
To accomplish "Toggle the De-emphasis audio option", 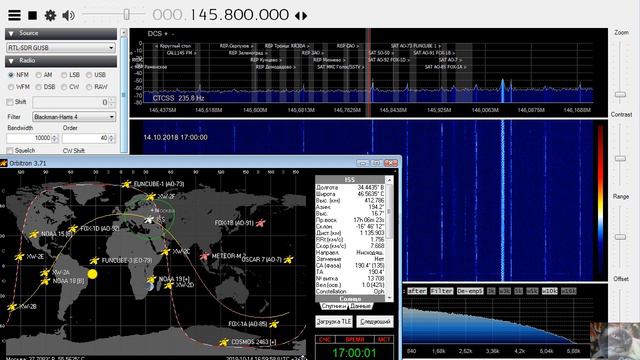I will point(469,291).
